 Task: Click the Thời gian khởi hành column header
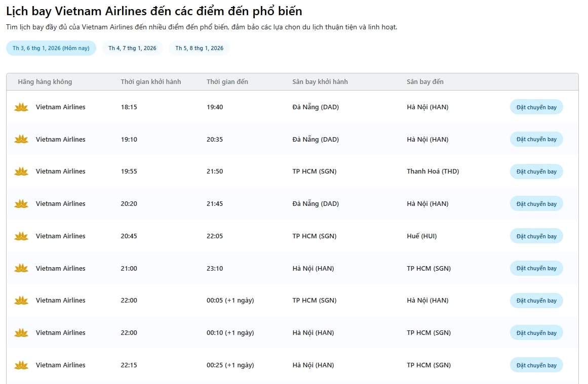pos(150,81)
